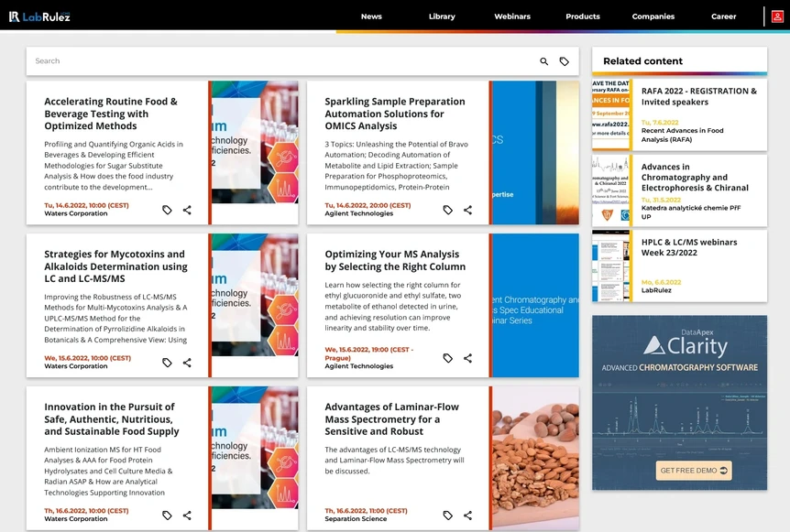
Task: Click the Accelerating Routine Food webinar thumbnail
Action: pos(255,153)
